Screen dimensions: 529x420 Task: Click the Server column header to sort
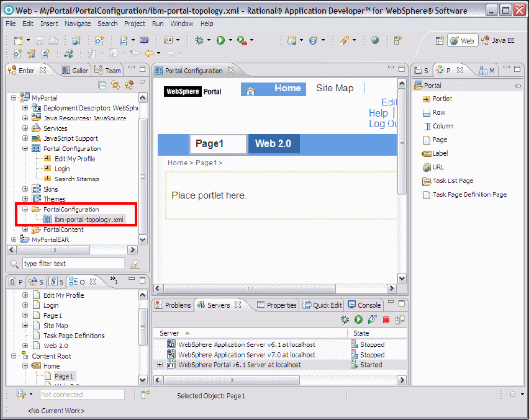250,333
